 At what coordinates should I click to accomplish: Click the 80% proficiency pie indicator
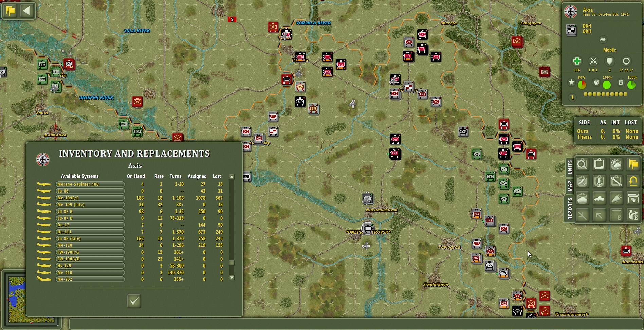582,85
